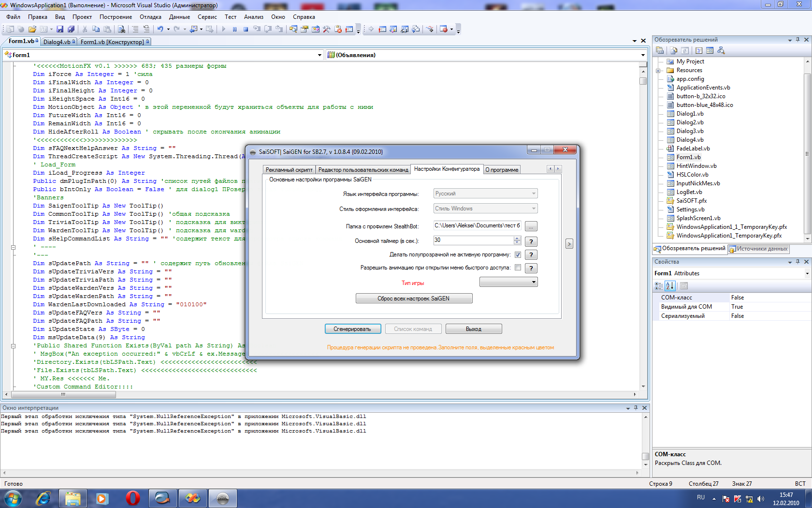Open the Opera browser from the taskbar
This screenshot has width=812, height=508.
tap(133, 498)
